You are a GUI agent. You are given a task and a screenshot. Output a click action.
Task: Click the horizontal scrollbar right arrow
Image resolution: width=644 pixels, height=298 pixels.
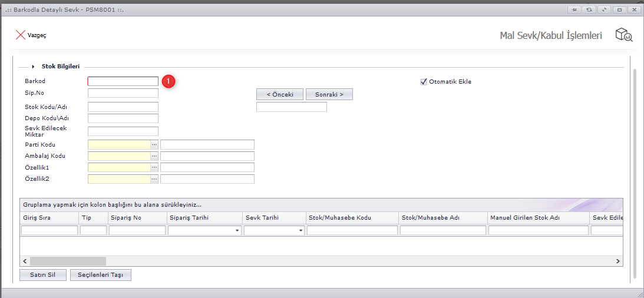[618, 260]
